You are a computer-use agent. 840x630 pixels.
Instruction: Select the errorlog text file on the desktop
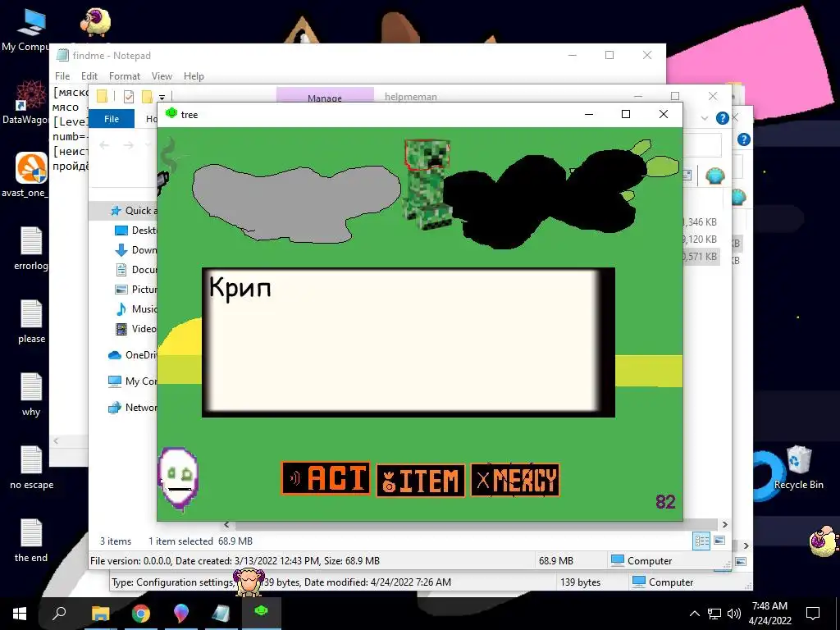point(31,249)
